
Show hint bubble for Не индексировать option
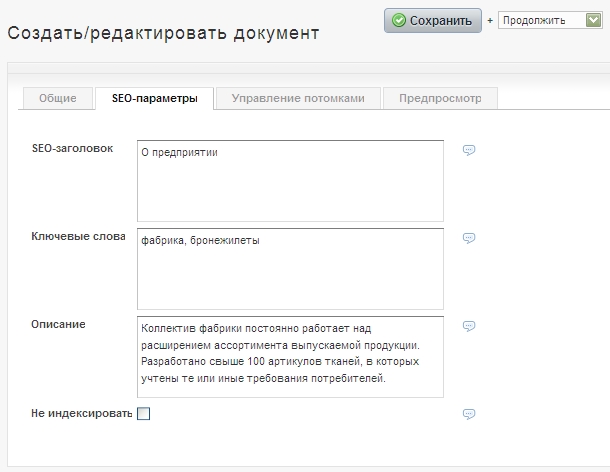[x=469, y=414]
